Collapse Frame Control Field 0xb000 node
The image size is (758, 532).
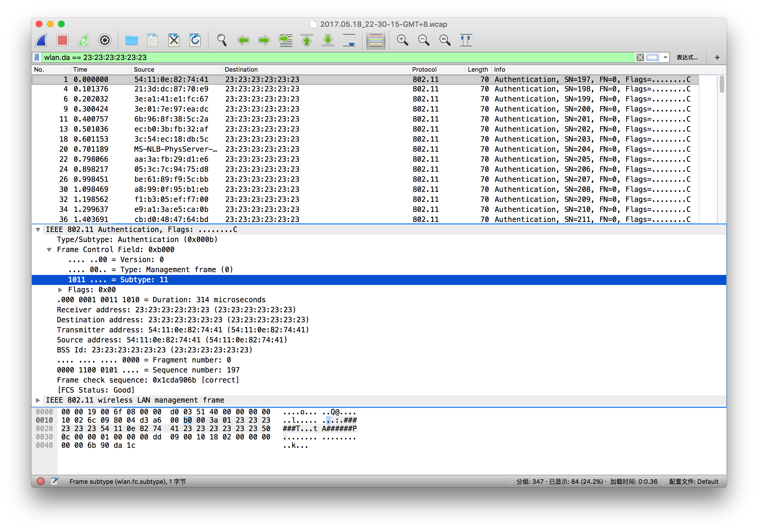[x=49, y=250]
